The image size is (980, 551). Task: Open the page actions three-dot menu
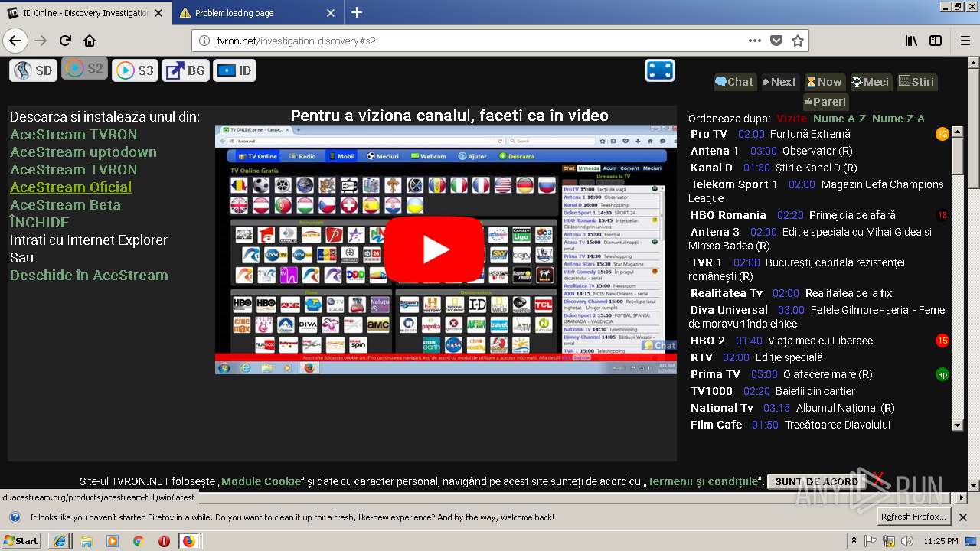755,41
